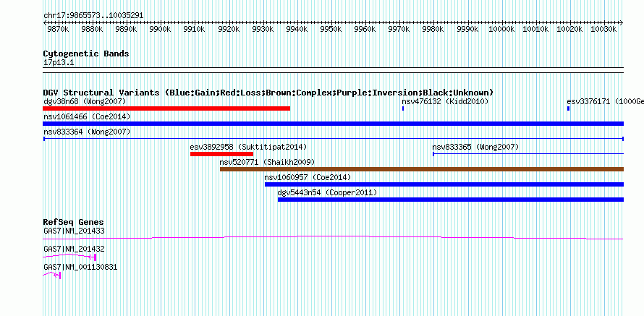This screenshot has width=644, height=316.
Task: Click the 9870k ruler tick label
Action: 58,30
